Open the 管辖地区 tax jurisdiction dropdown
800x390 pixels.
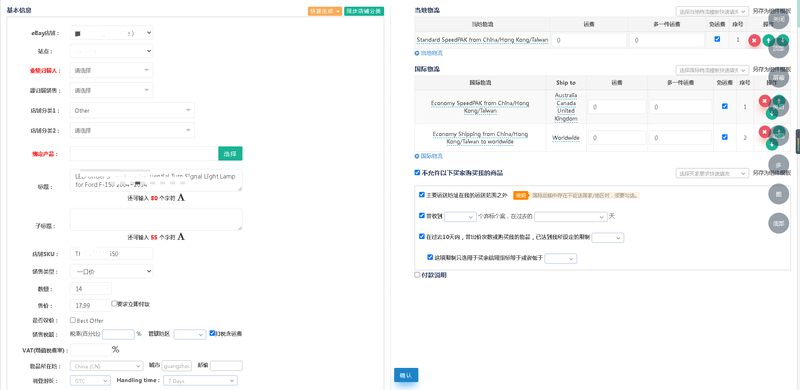[x=189, y=334]
